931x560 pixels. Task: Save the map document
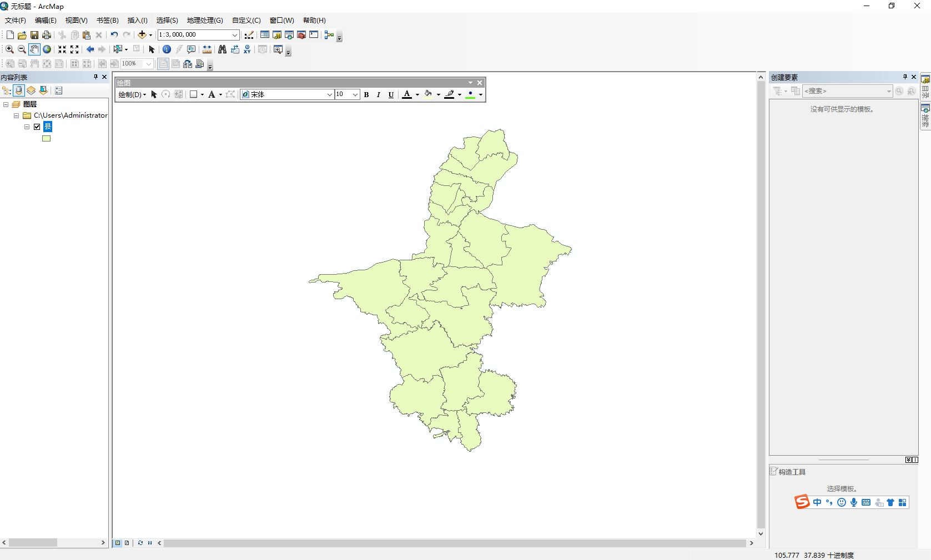34,35
